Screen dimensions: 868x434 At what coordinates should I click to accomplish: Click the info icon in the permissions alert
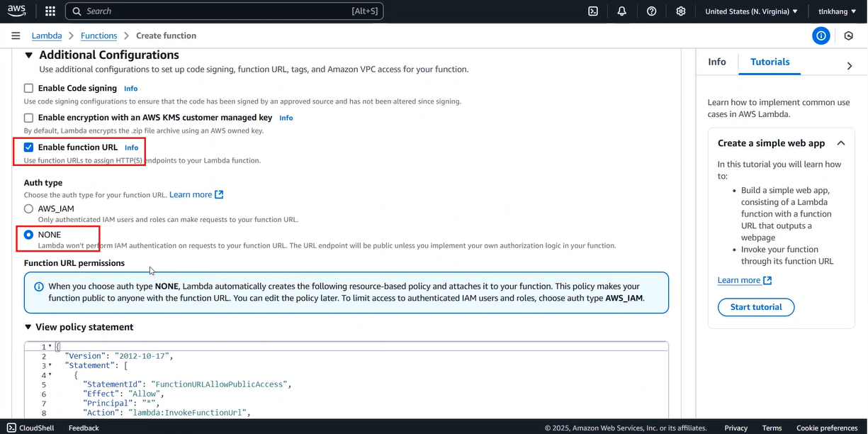39,286
